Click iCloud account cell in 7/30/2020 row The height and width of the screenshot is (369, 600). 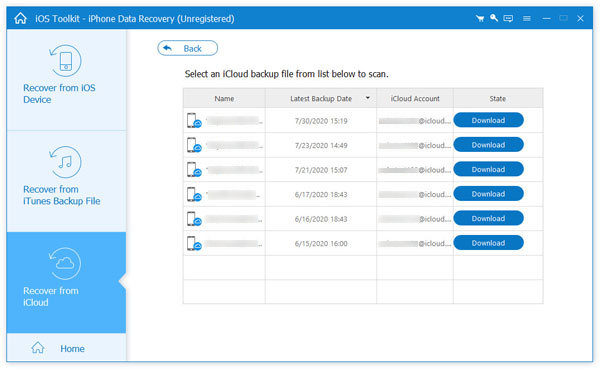pos(415,121)
